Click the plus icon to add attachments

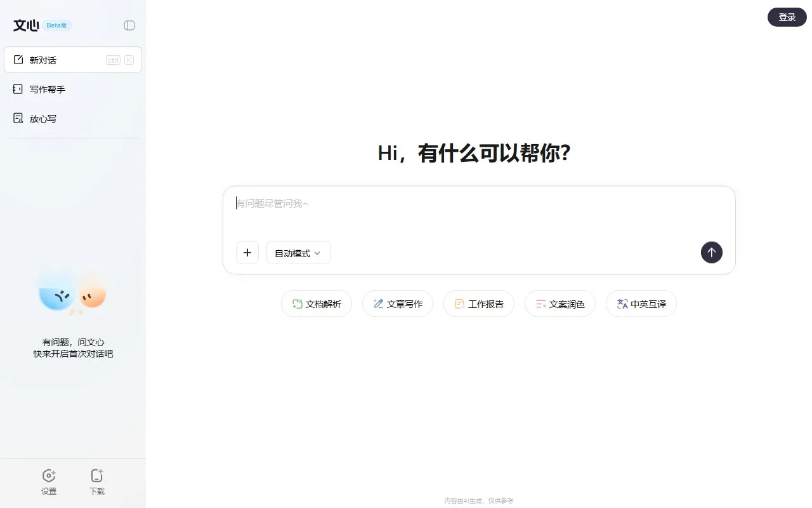coord(247,252)
